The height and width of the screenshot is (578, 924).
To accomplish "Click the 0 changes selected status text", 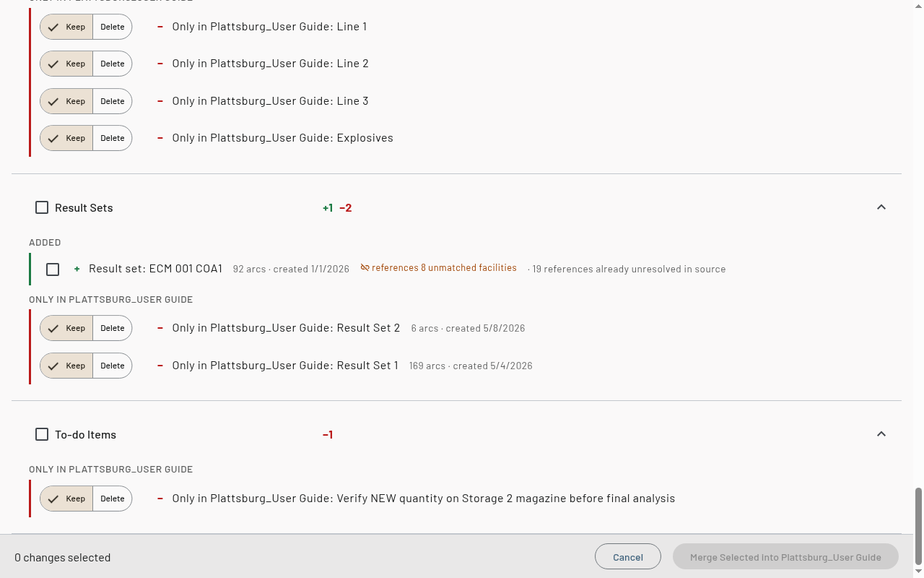I will tap(63, 558).
